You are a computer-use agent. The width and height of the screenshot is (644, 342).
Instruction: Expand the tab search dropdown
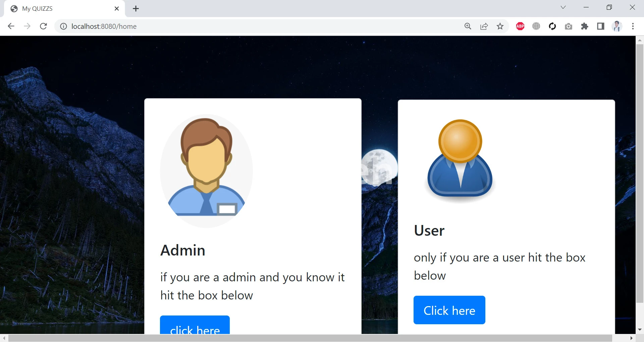pos(563,7)
